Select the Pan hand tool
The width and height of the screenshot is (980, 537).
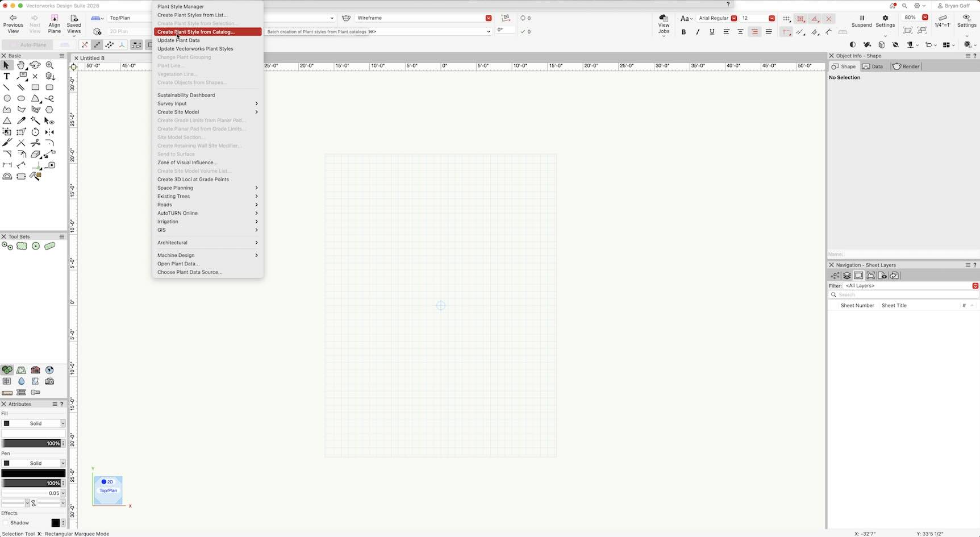(x=21, y=65)
